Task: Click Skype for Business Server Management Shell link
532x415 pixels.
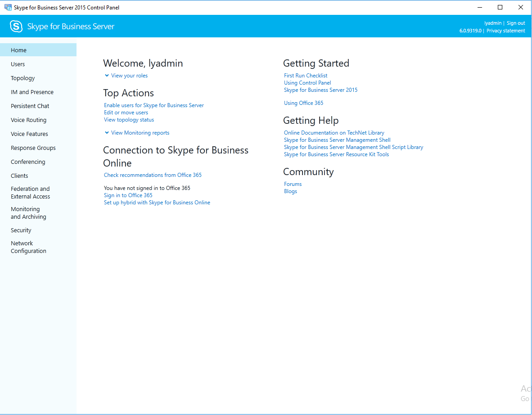Action: coord(337,140)
